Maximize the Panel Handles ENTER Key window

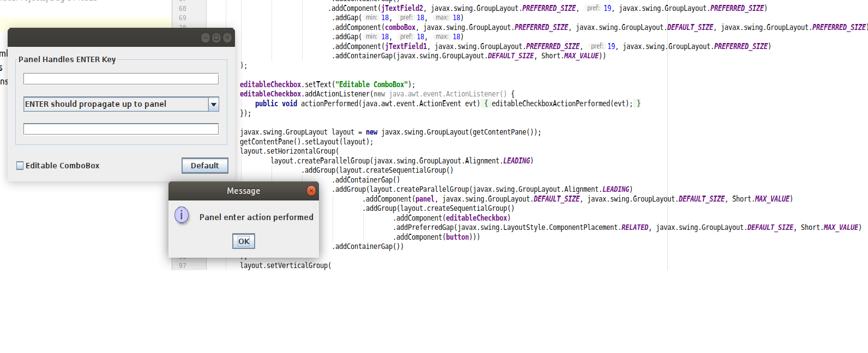[216, 38]
